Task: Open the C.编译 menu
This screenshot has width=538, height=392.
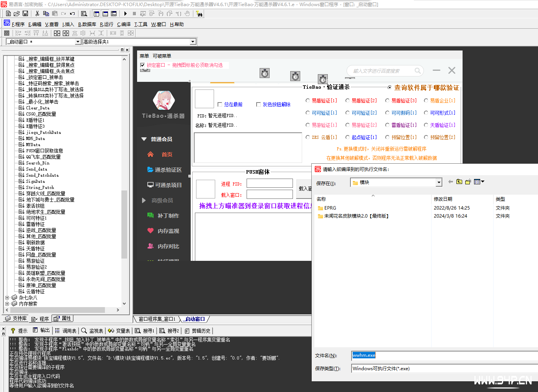Action: pos(124,24)
